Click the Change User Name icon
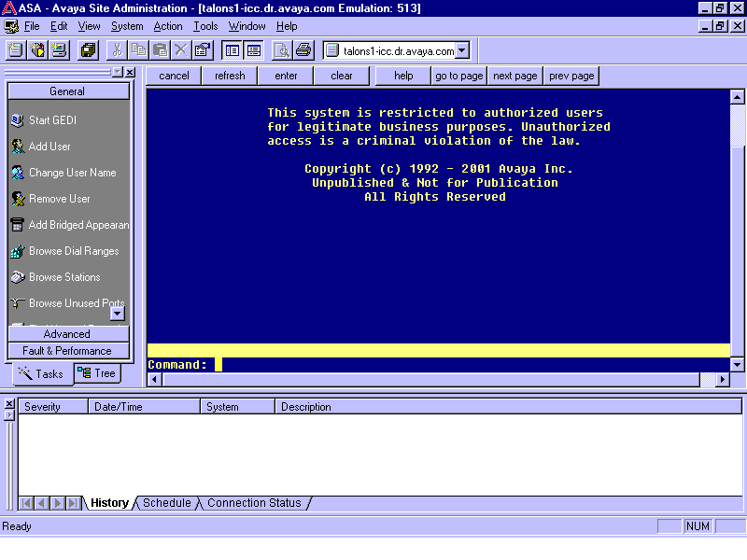Viewport: 747px width, 560px height. (18, 173)
